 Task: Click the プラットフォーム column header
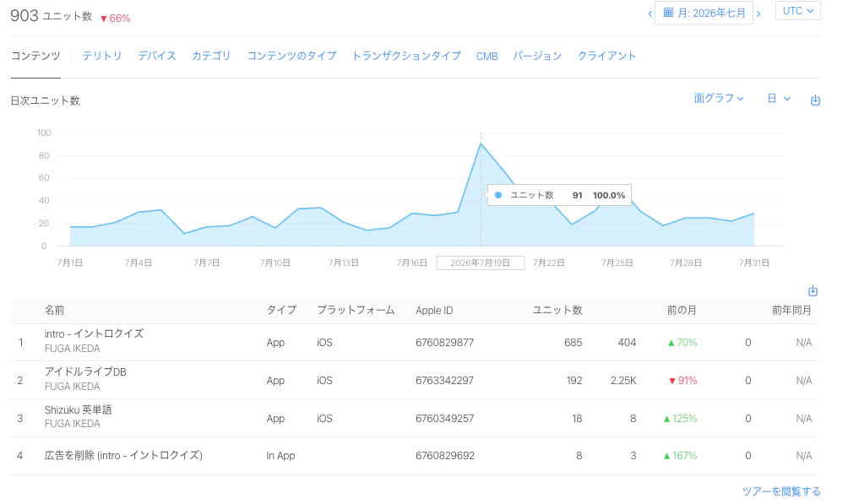point(356,311)
